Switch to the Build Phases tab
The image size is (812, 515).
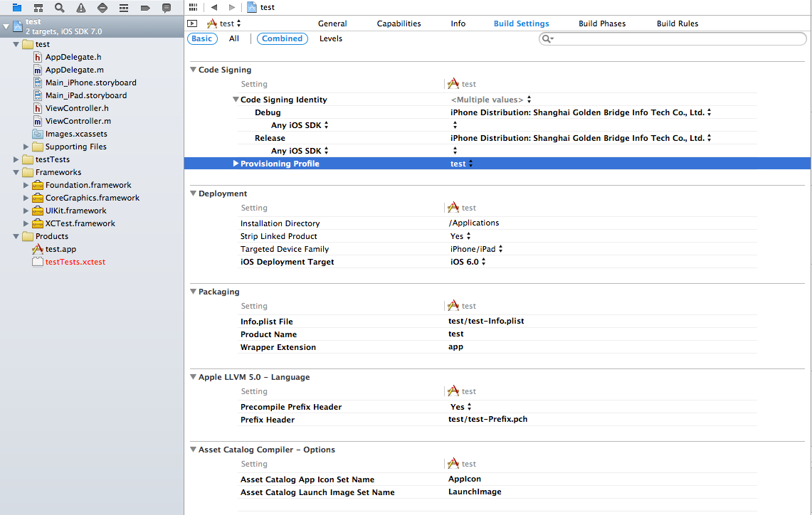[x=602, y=23]
